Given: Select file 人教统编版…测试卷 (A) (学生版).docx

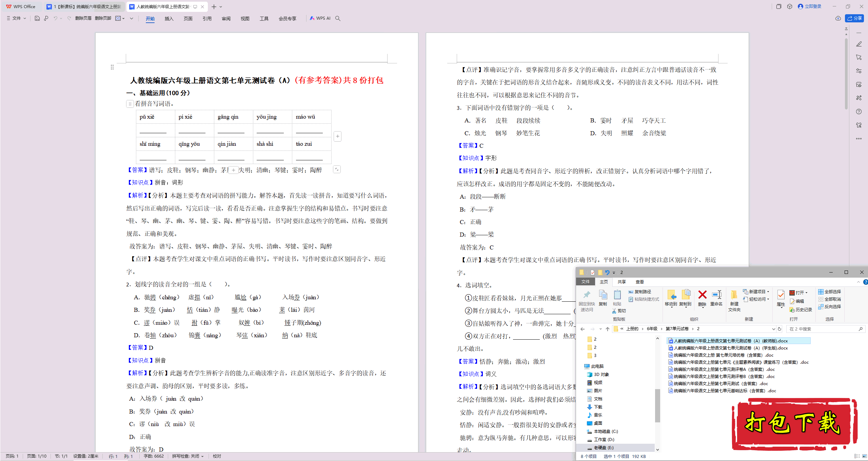Looking at the screenshot, I should (x=728, y=348).
